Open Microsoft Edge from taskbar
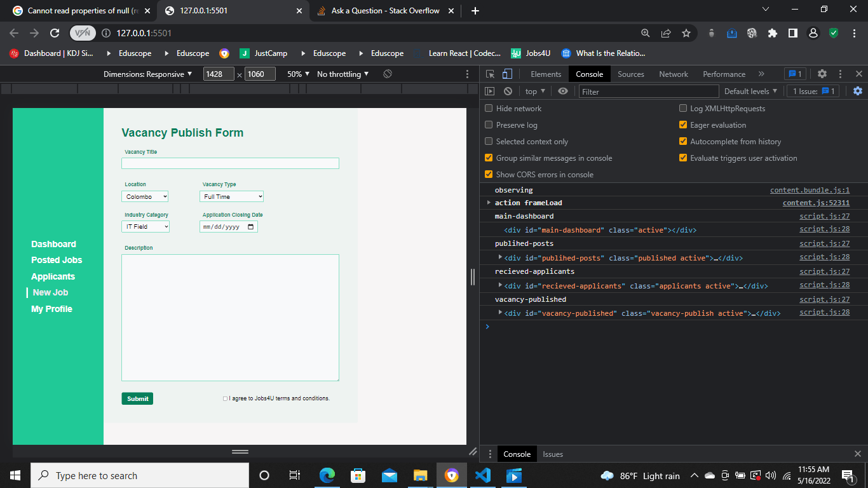 (327, 475)
